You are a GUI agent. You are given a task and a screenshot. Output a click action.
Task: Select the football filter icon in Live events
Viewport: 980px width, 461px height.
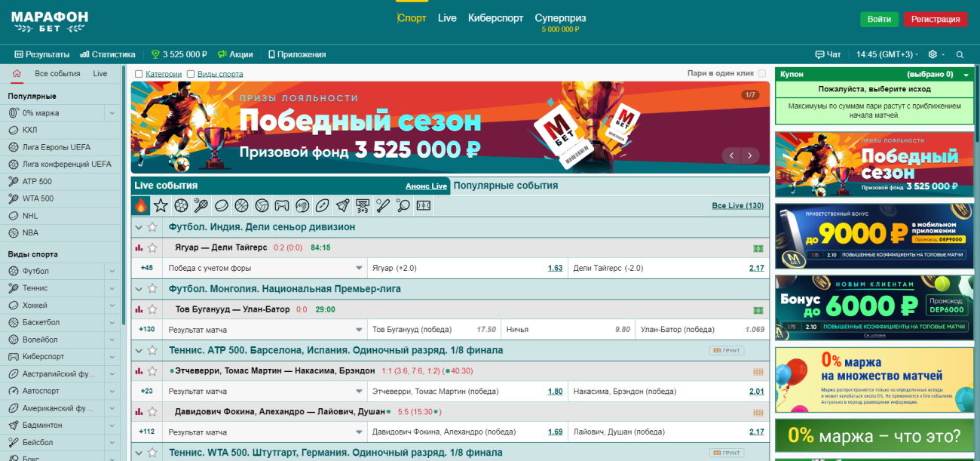coord(180,204)
